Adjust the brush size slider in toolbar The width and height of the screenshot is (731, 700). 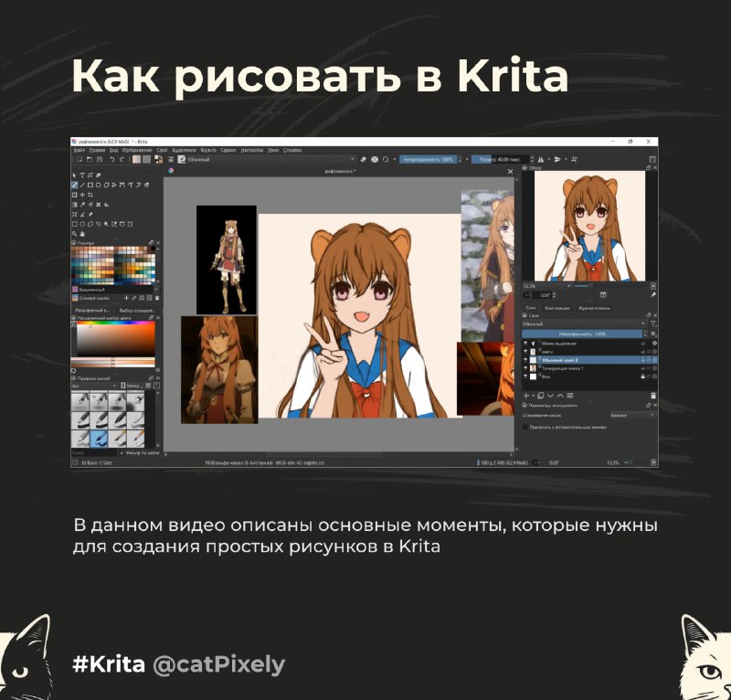(x=500, y=160)
